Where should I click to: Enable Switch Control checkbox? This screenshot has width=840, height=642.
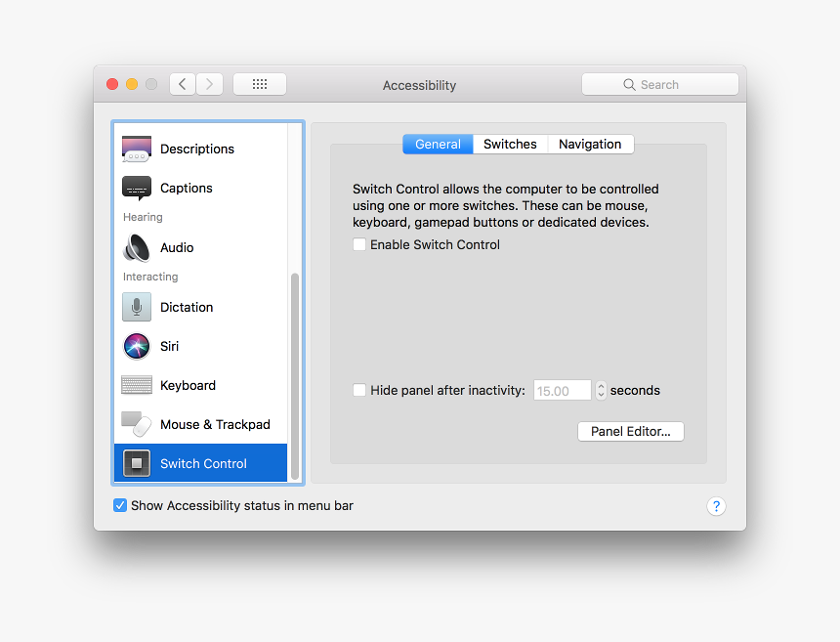359,245
